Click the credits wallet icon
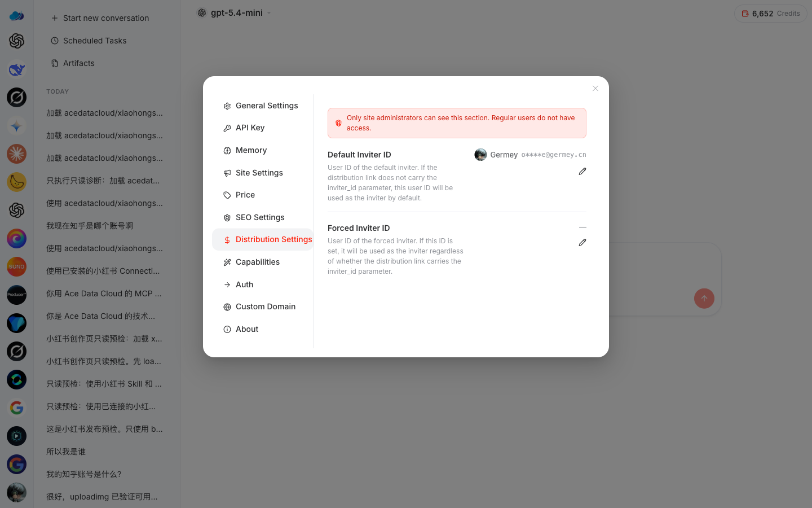Image resolution: width=812 pixels, height=508 pixels. pyautogui.click(x=745, y=14)
